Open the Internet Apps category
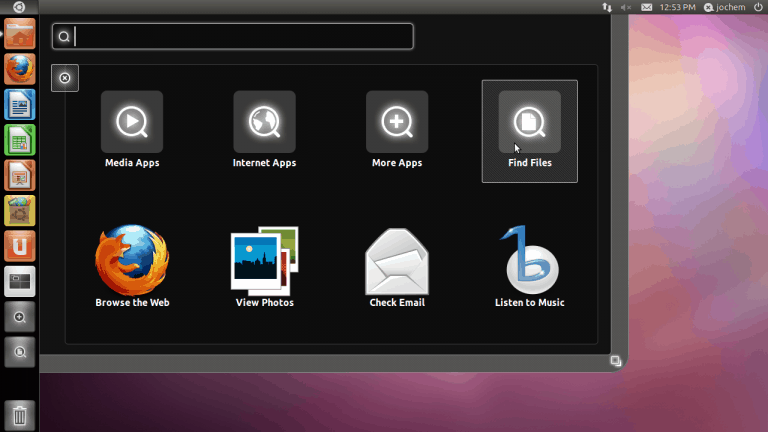The image size is (768, 432). (264, 130)
